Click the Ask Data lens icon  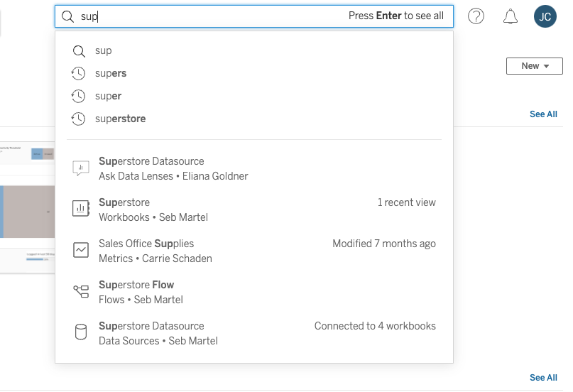[x=81, y=168]
